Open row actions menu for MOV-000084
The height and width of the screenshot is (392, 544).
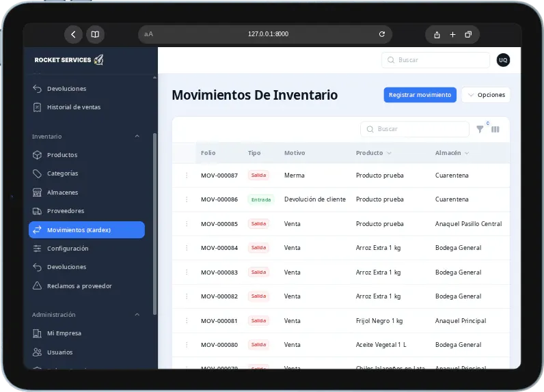(187, 248)
